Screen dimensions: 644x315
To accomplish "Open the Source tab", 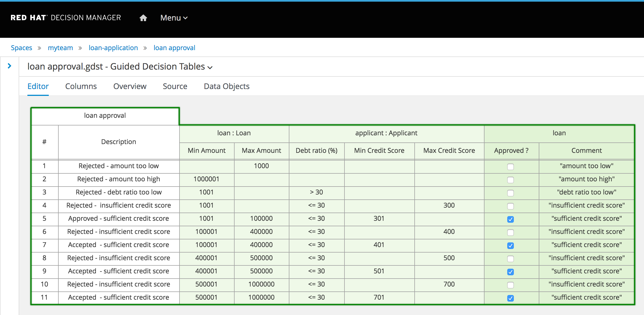I will point(175,86).
